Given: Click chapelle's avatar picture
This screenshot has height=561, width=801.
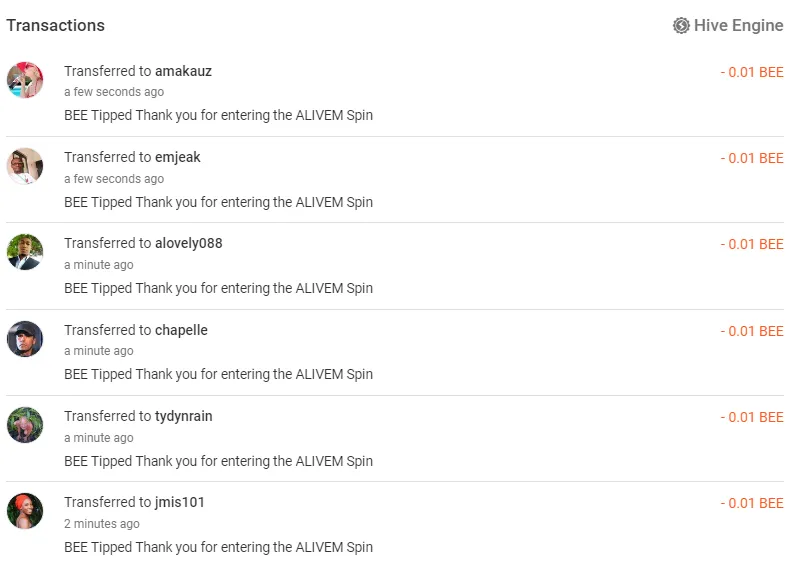Looking at the screenshot, I should (x=25, y=339).
